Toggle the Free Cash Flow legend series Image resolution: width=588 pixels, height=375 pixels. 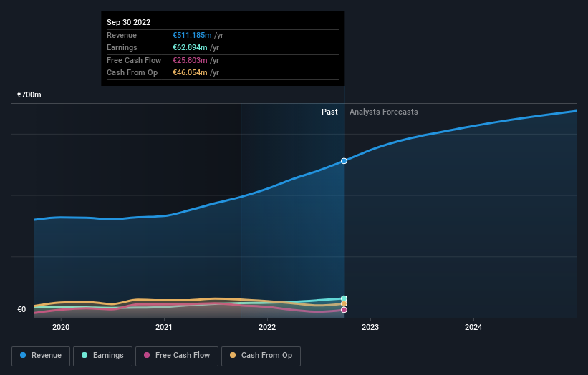tap(177, 356)
